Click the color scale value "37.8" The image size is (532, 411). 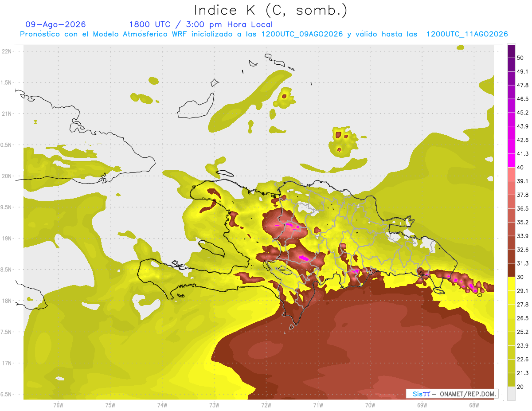point(523,195)
